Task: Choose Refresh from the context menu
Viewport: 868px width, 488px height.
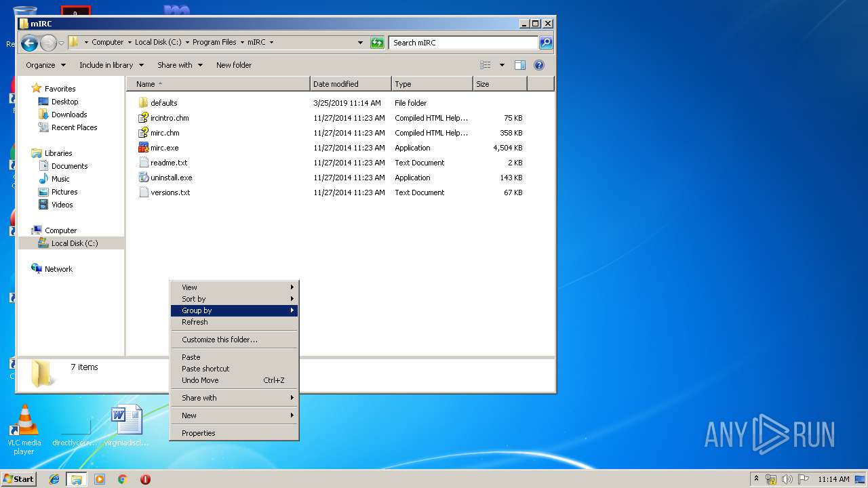Action: pyautogui.click(x=234, y=322)
